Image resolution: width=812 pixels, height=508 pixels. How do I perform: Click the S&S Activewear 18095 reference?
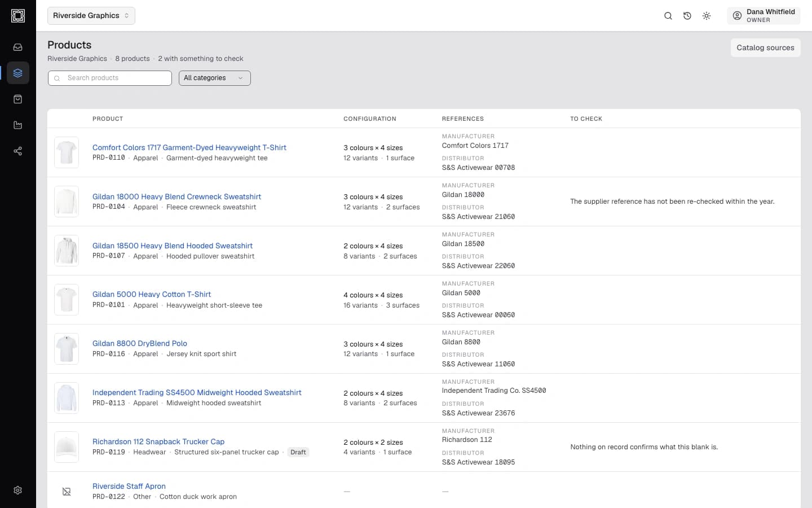coord(478,462)
